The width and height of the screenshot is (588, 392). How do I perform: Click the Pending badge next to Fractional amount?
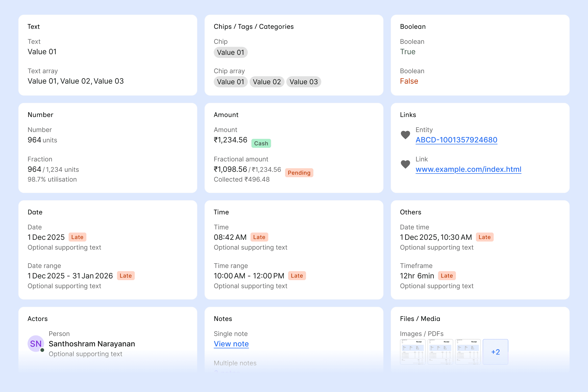pyautogui.click(x=299, y=173)
